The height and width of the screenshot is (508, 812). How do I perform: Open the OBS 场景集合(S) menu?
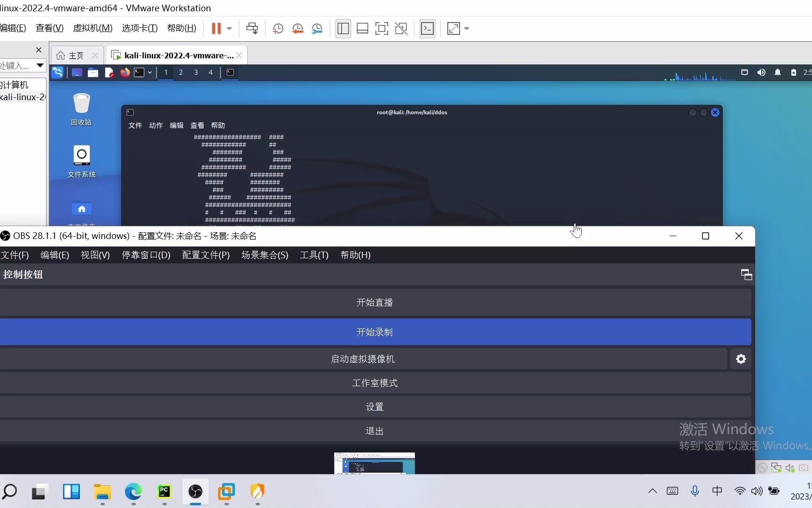pyautogui.click(x=265, y=255)
